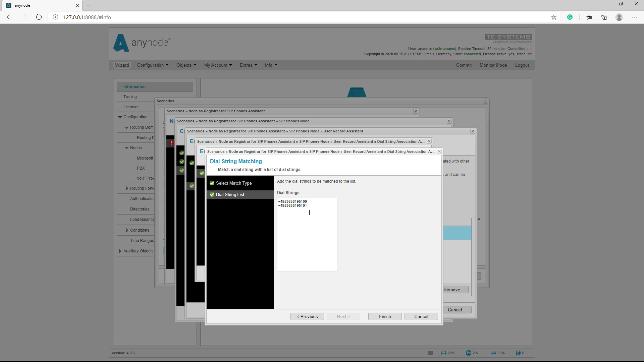Open the Objects dropdown menu

186,65
